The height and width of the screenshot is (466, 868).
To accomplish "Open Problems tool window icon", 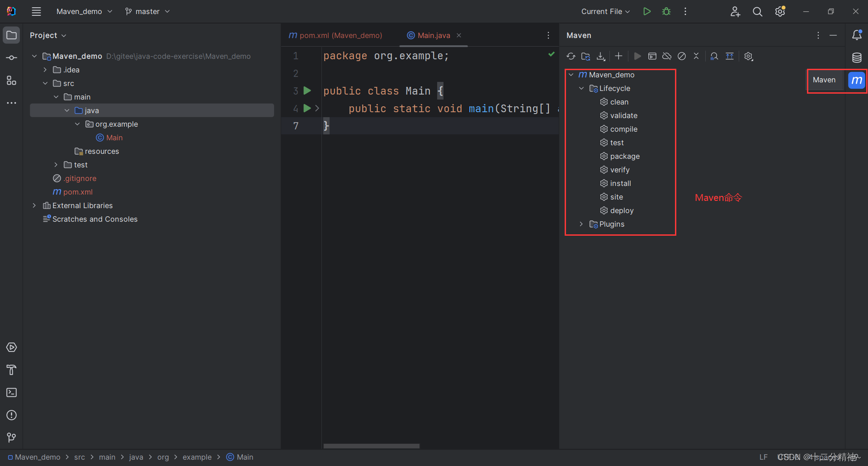I will (x=12, y=415).
